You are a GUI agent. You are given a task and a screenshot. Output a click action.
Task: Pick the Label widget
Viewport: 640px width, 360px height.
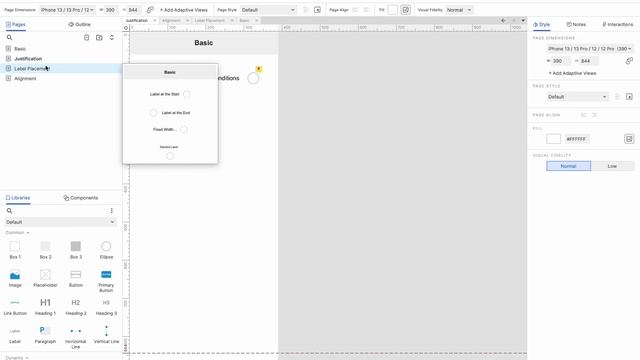click(15, 335)
